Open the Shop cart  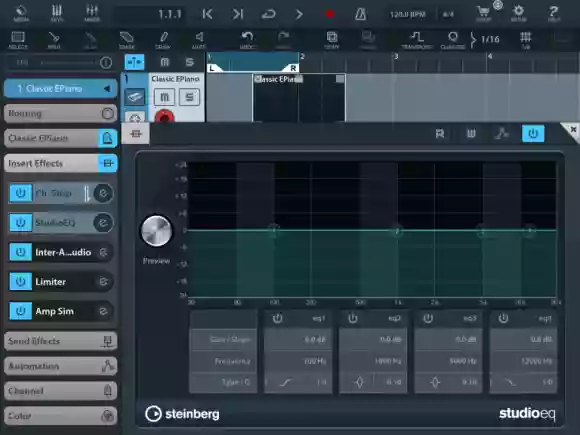484,14
